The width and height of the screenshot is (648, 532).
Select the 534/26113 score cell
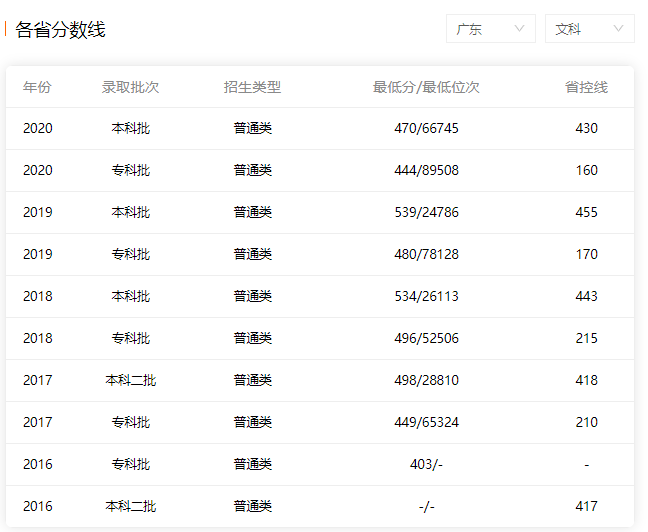pos(426,296)
